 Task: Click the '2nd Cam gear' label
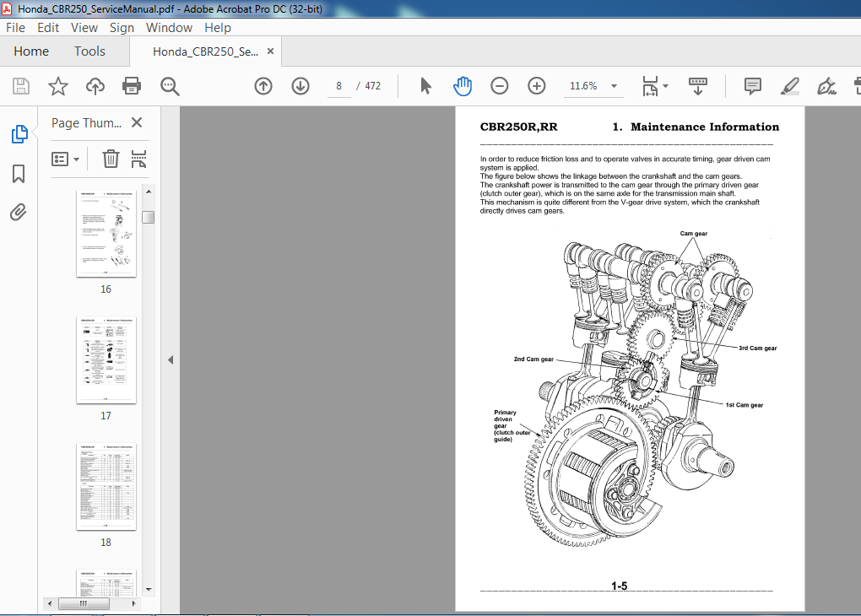point(533,359)
